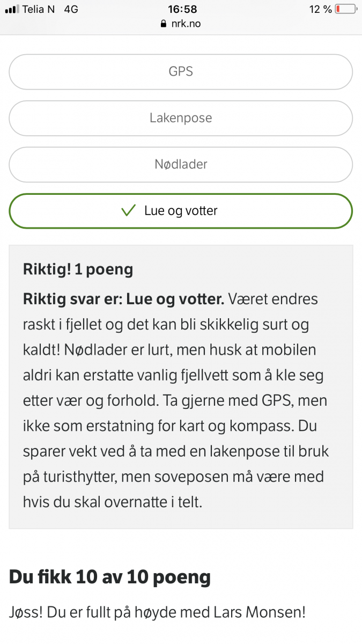Select the GPS answer option
The width and height of the screenshot is (362, 644).
[181, 72]
